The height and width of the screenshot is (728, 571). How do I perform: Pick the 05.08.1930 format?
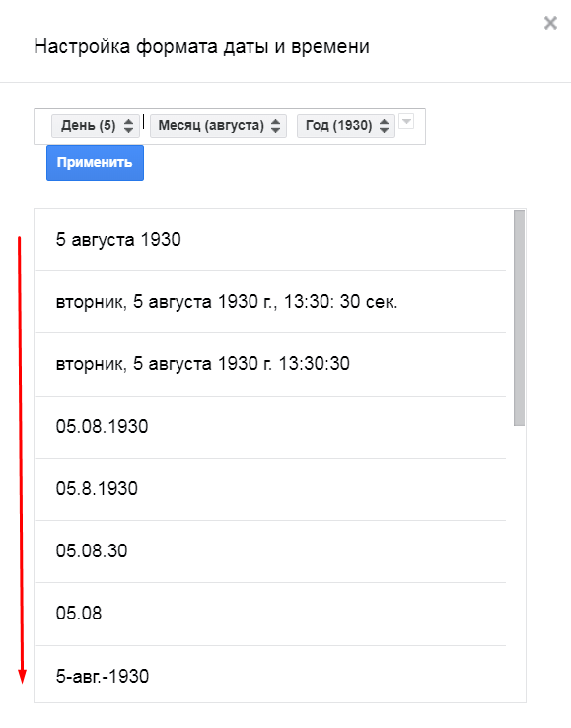coord(270,427)
